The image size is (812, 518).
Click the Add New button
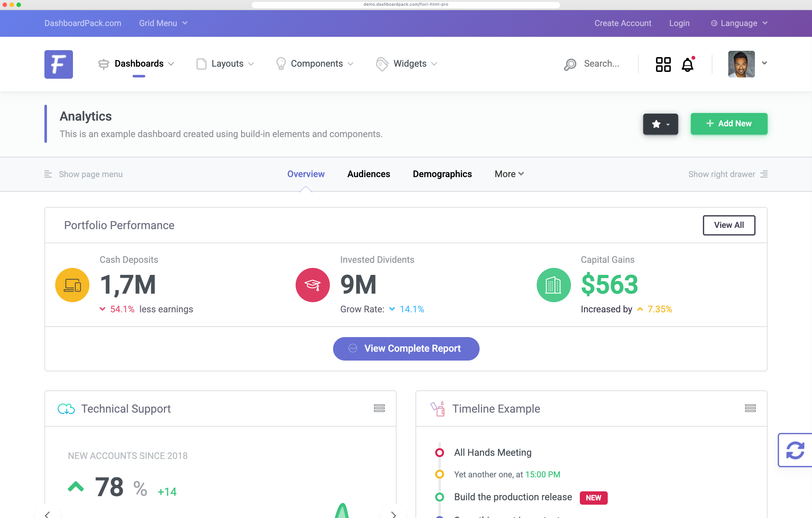click(729, 124)
